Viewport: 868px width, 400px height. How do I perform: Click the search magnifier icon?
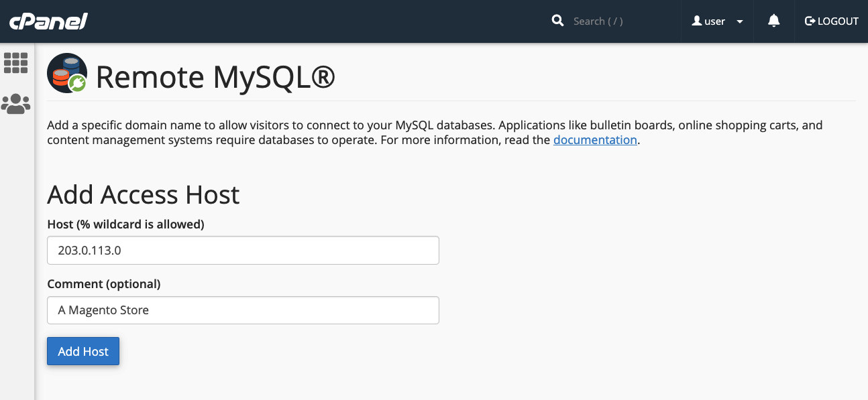[x=557, y=20]
